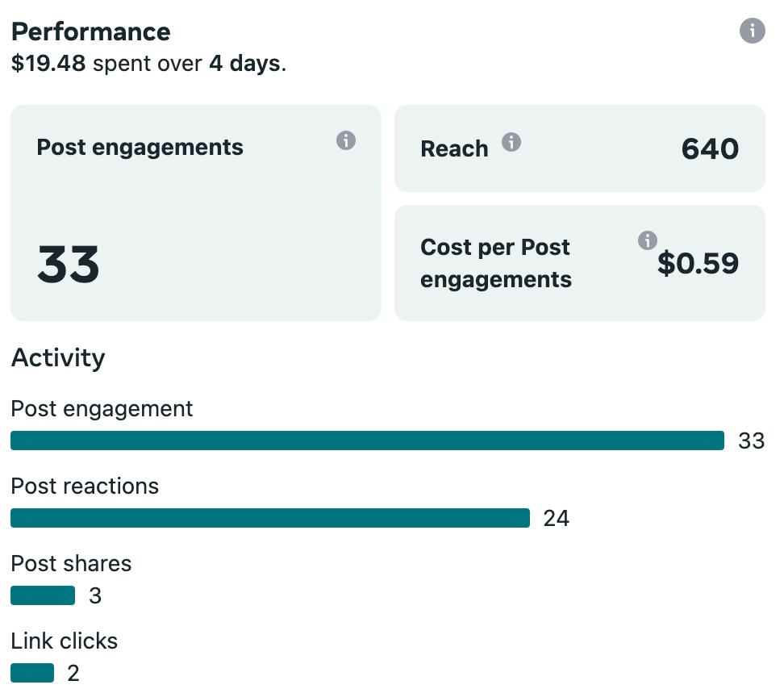
Task: Select the Post engagements card
Action: click(195, 213)
